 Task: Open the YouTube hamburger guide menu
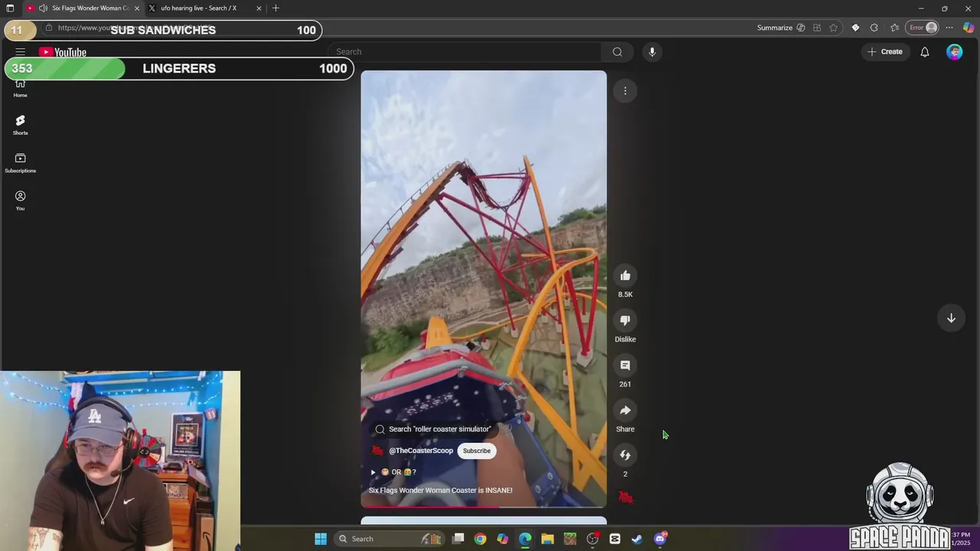20,52
